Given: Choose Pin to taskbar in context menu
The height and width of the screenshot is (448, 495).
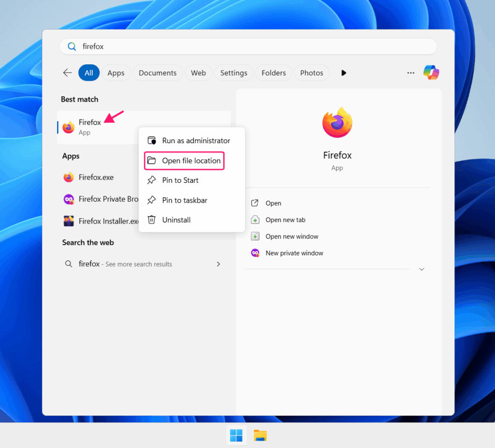Looking at the screenshot, I should [191, 200].
